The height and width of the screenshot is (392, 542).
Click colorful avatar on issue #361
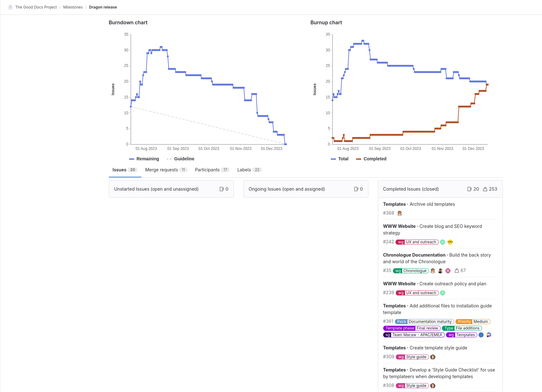[x=489, y=335]
